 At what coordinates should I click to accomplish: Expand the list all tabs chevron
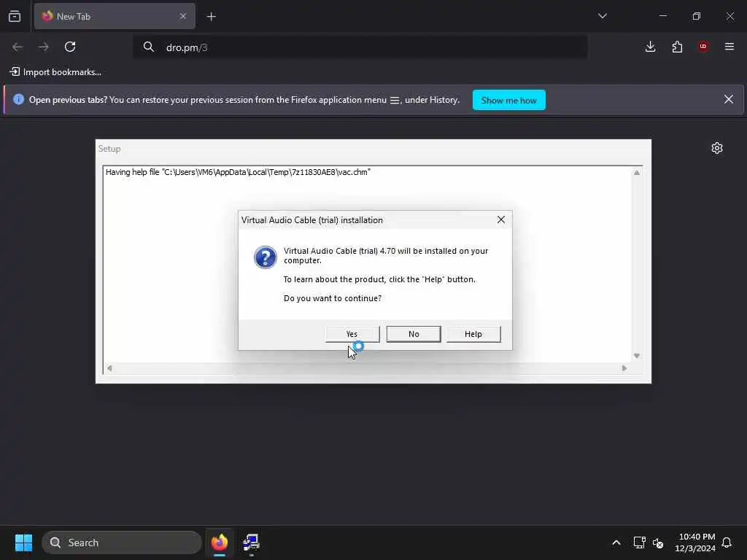(x=602, y=16)
